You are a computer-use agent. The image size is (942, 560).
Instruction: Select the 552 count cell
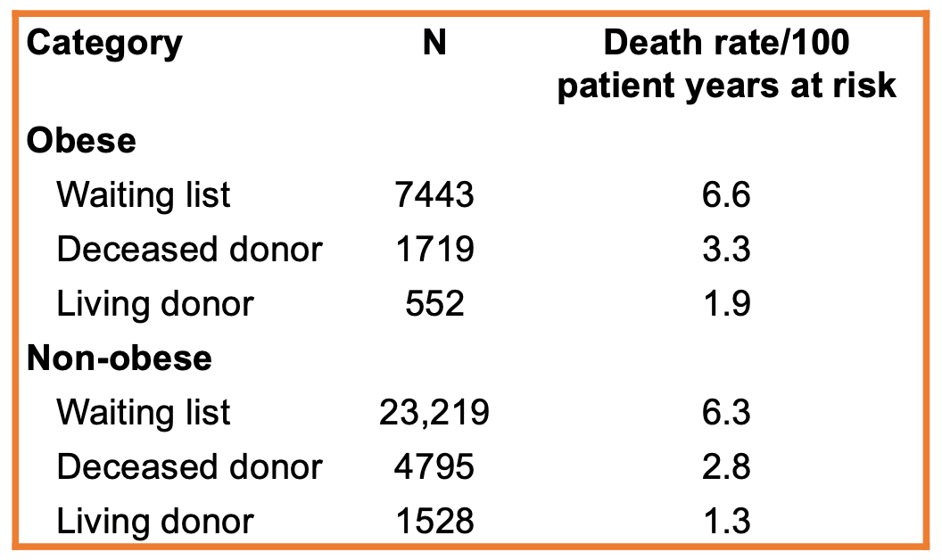434,304
